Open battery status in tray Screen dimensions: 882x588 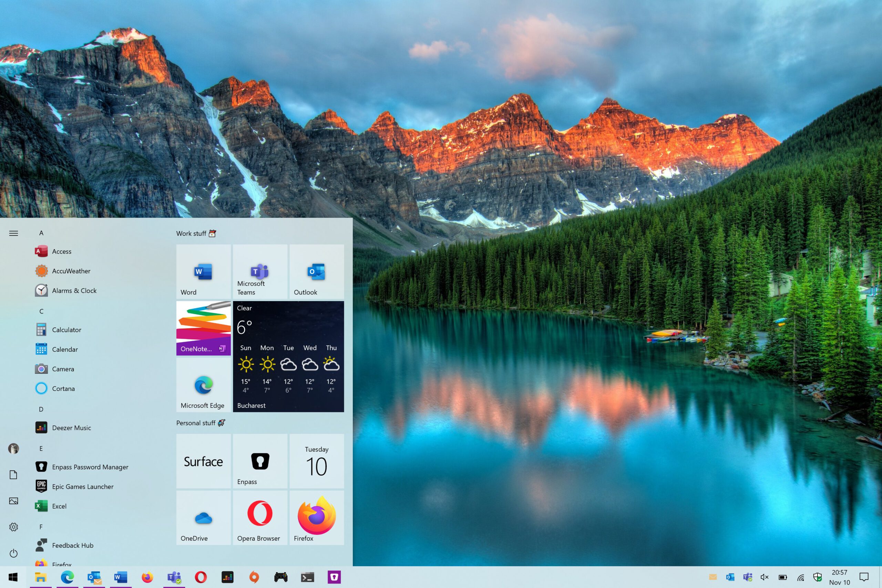click(x=783, y=577)
